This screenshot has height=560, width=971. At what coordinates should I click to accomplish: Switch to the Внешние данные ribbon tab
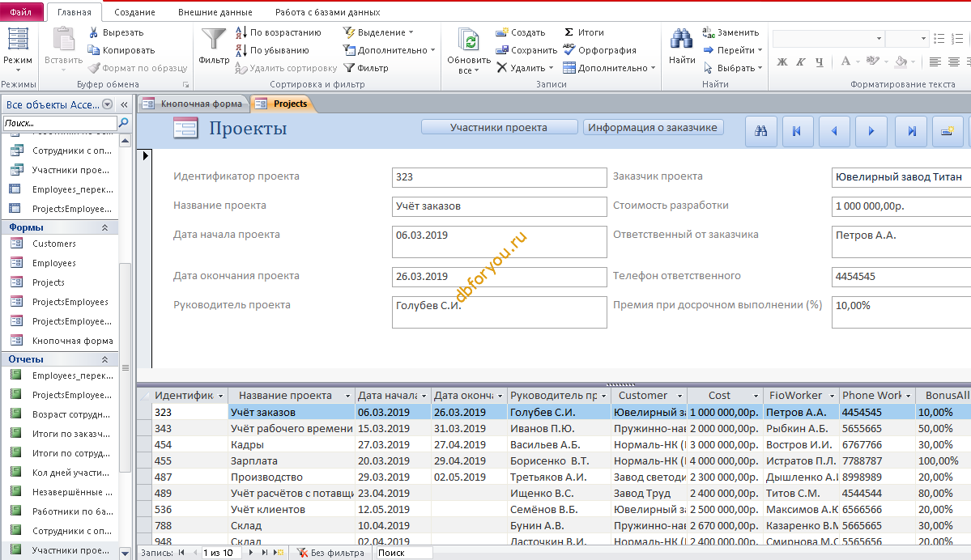[x=215, y=12]
